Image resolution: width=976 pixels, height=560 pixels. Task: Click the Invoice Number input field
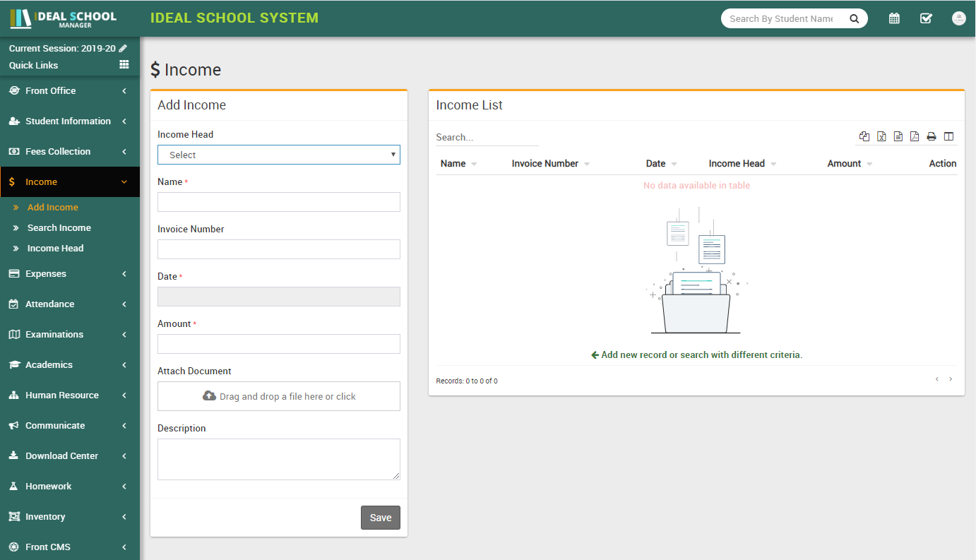point(279,249)
